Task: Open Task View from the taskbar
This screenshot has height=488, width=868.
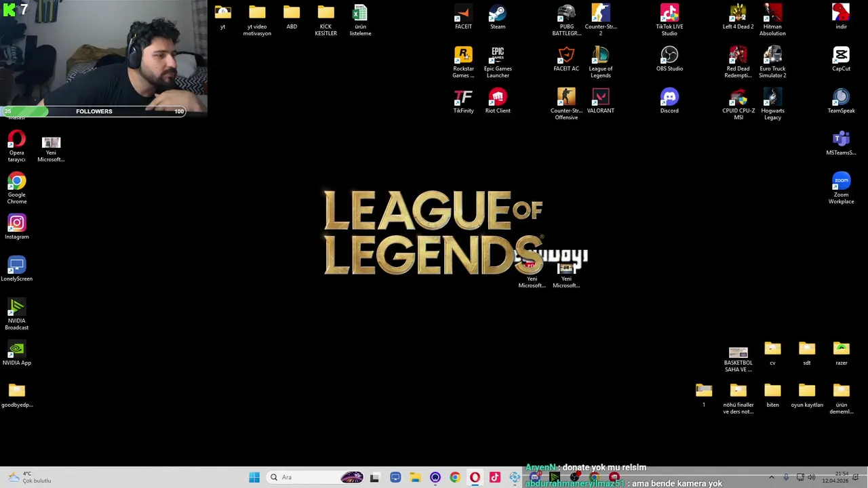Action: pyautogui.click(x=374, y=477)
